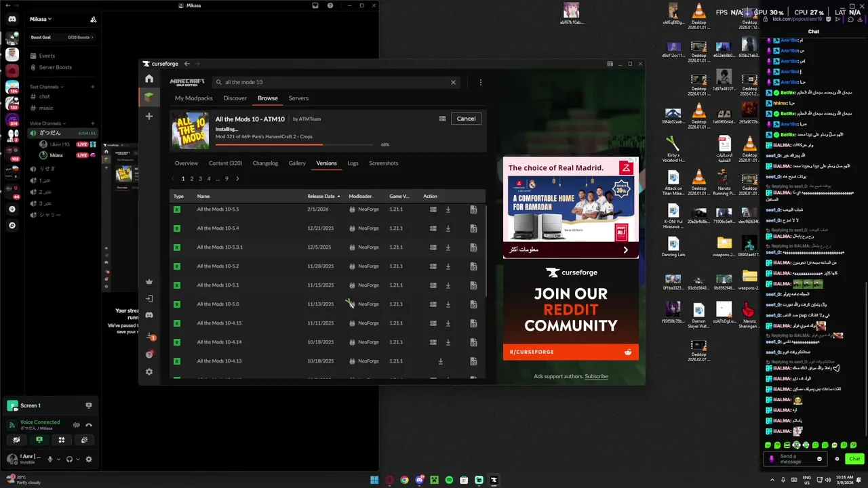
Task: Collapse the Text Channels category
Action: point(46,87)
